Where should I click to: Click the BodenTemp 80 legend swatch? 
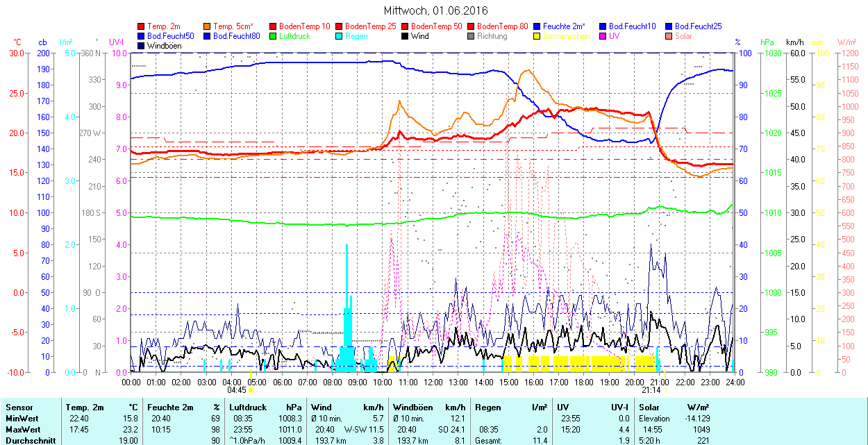[471, 26]
